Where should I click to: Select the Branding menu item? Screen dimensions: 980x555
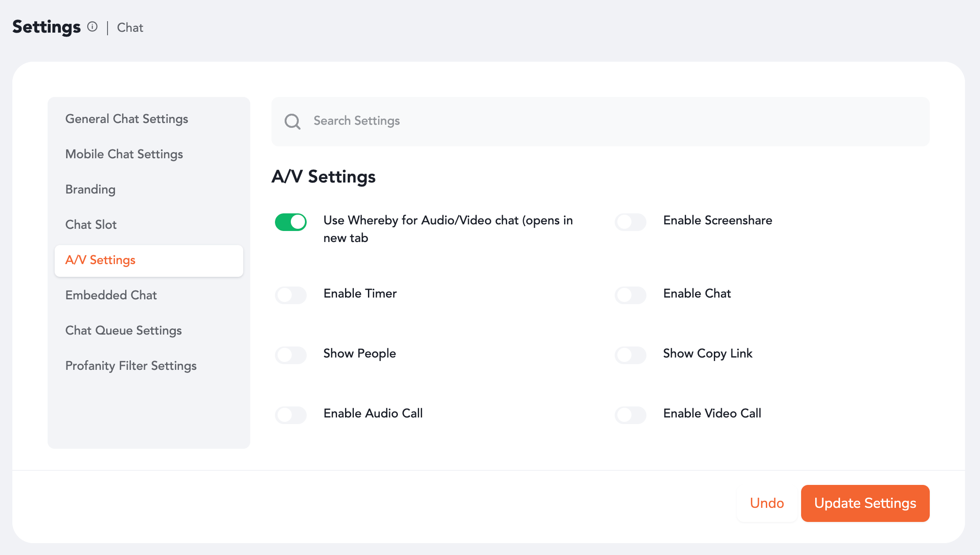coord(90,190)
